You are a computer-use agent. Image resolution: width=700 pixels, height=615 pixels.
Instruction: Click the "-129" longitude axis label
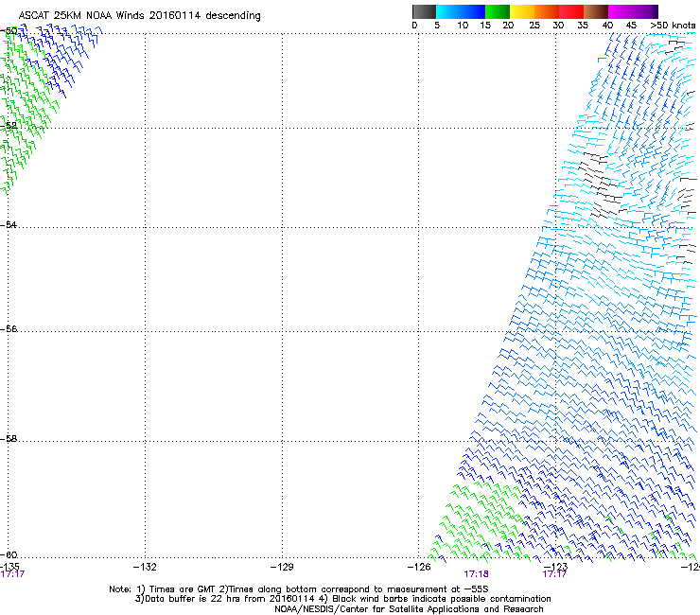(282, 567)
